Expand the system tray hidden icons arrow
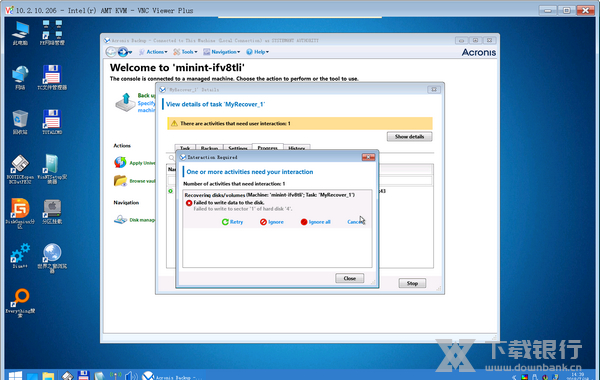 coord(514,377)
